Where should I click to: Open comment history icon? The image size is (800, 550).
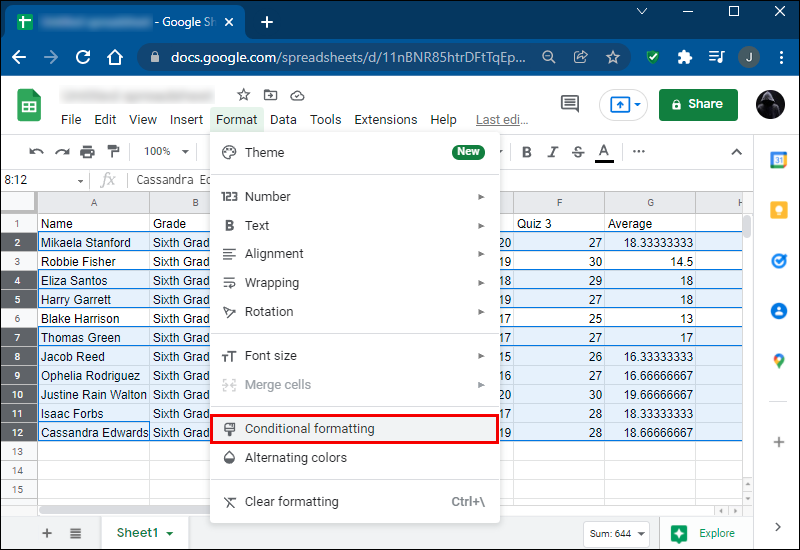570,104
